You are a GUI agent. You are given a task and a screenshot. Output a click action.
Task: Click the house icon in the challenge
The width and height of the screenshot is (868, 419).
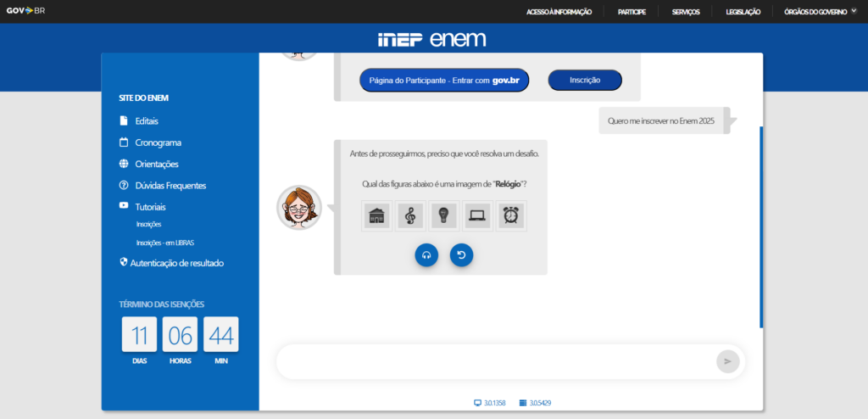coord(377,216)
